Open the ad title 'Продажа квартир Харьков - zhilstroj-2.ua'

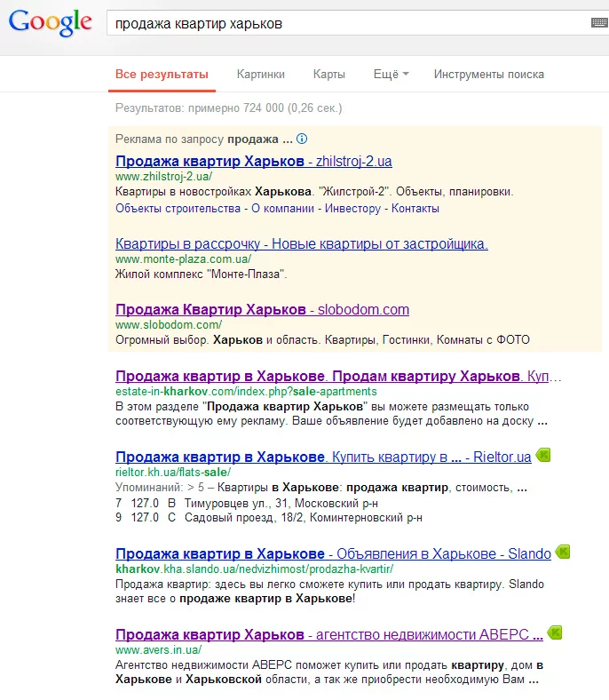point(253,161)
